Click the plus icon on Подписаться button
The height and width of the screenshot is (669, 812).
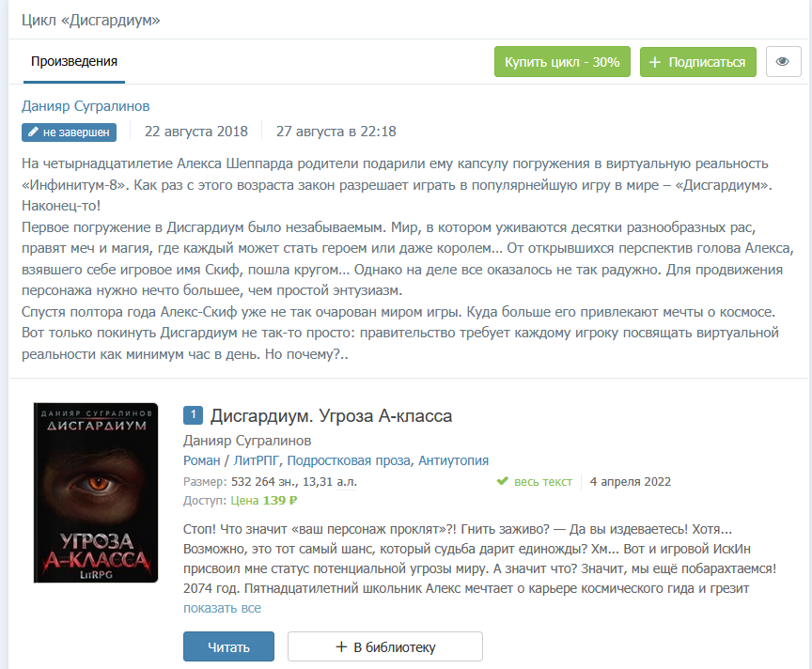tap(654, 62)
